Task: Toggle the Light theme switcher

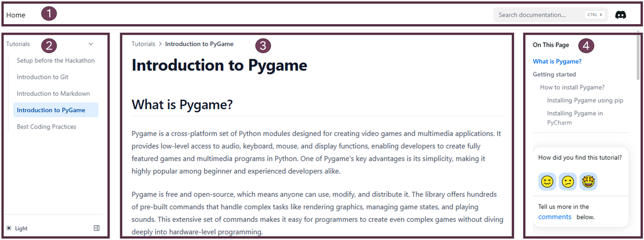Action: [x=17, y=228]
